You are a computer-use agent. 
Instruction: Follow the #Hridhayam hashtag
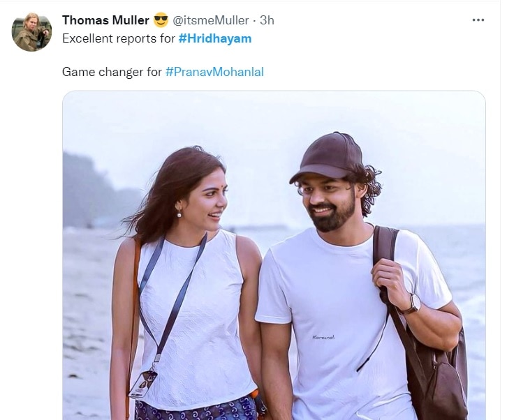pyautogui.click(x=214, y=38)
